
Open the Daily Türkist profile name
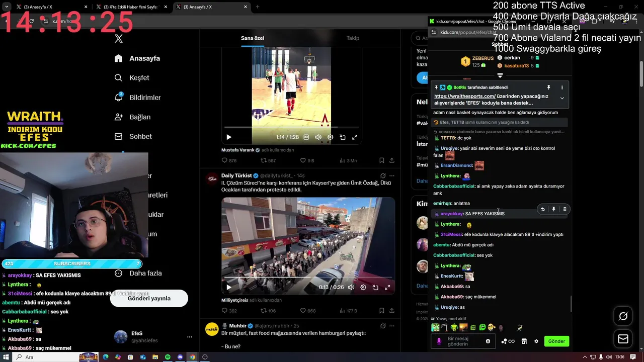236,175
